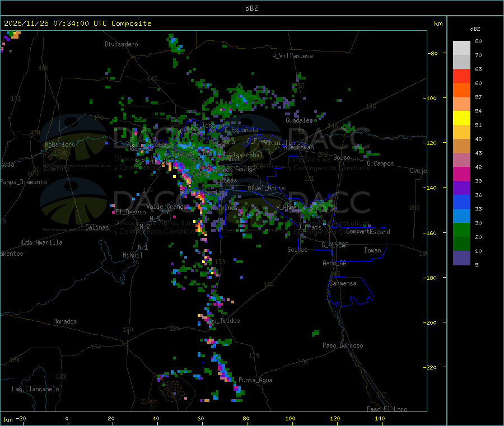This screenshot has width=504, height=426.
Task: Click the 'G_ALVEAR' map label
Action: click(335, 245)
